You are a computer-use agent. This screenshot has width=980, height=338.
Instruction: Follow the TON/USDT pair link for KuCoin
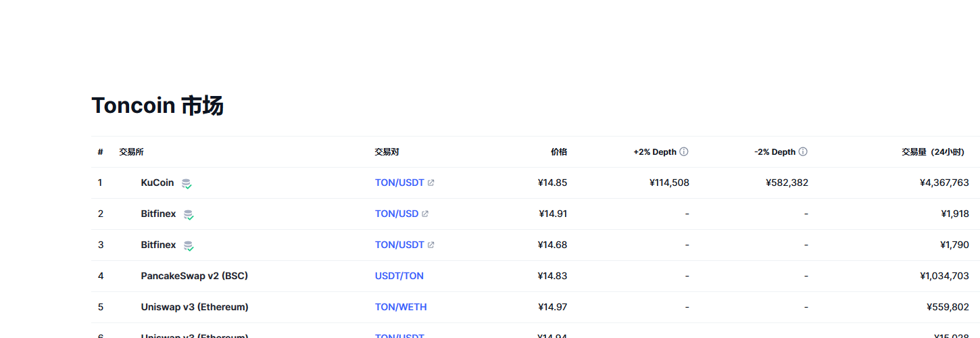[399, 183]
